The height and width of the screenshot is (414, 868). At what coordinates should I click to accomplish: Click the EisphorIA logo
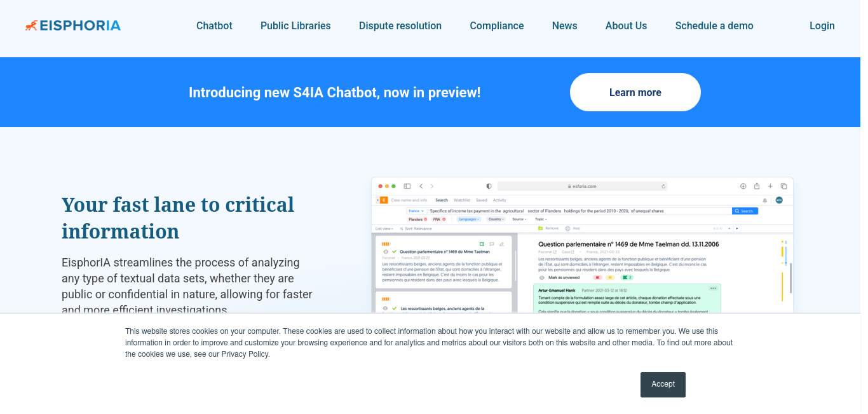(73, 25)
